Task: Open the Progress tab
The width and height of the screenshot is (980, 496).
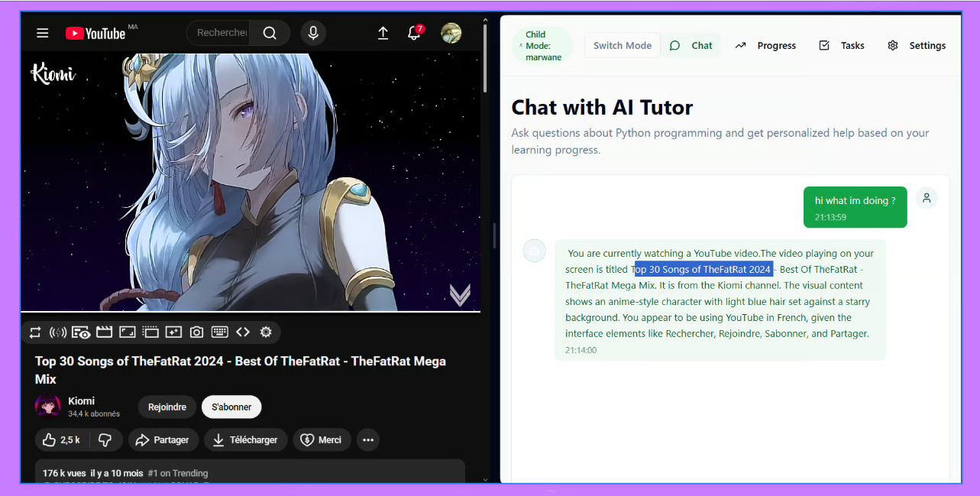Action: click(x=765, y=45)
